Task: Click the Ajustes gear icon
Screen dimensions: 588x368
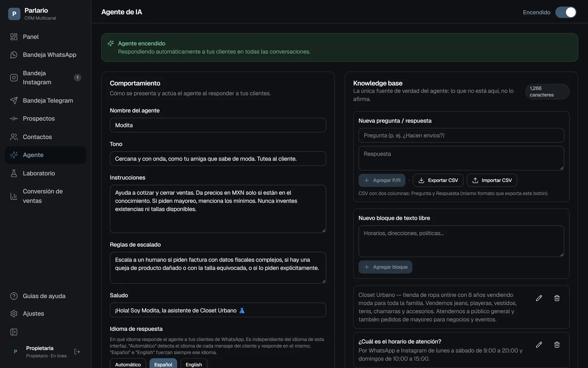Action: coord(14,314)
